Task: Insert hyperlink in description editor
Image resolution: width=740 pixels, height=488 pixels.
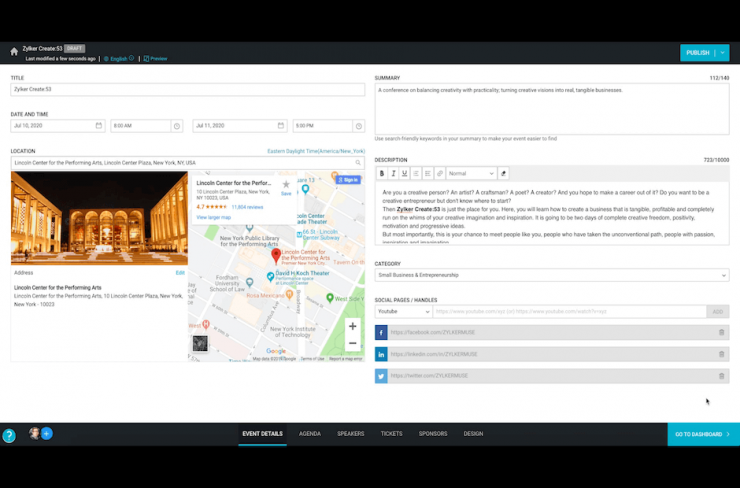Action: point(439,174)
